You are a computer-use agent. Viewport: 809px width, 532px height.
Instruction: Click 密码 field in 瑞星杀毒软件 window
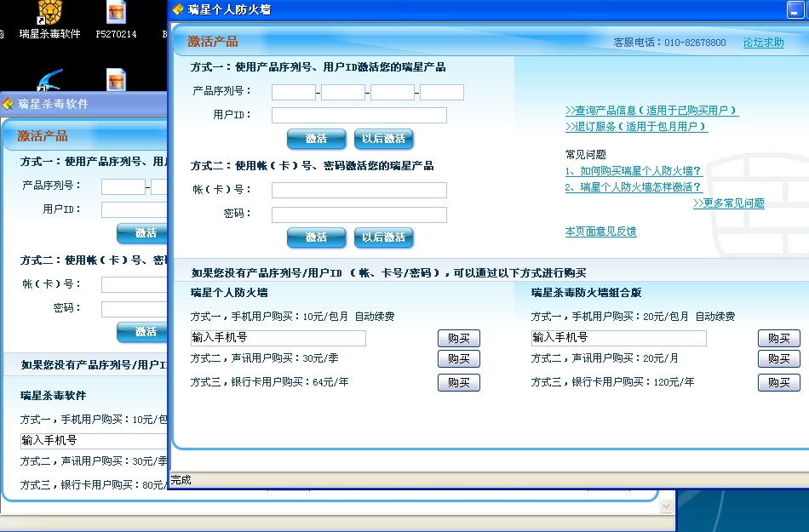135,309
